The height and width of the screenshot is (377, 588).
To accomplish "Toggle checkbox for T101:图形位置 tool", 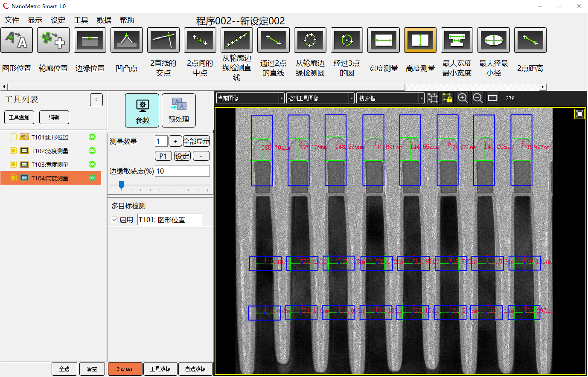I will click(13, 137).
